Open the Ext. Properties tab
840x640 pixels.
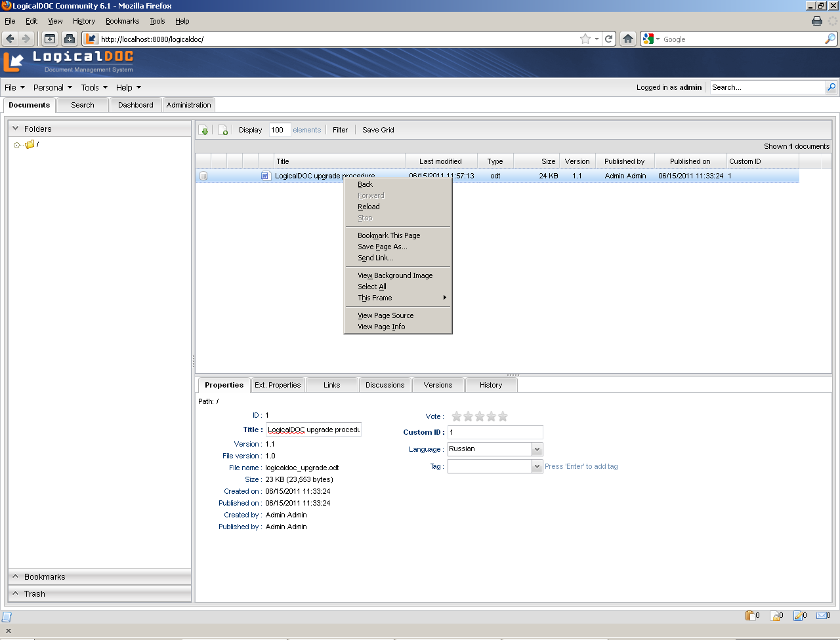click(x=278, y=385)
